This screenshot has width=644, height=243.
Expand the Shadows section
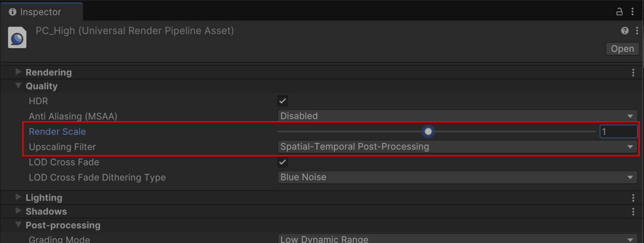click(x=18, y=211)
